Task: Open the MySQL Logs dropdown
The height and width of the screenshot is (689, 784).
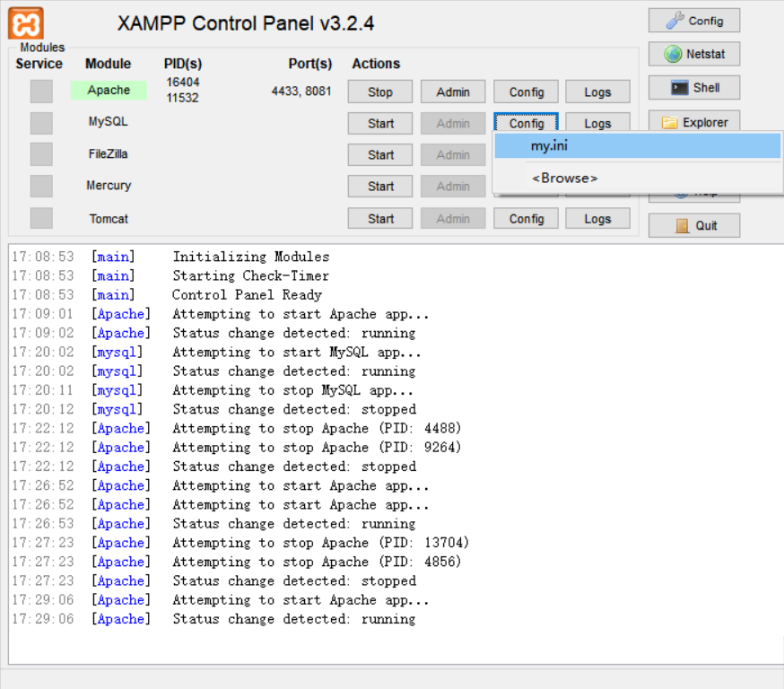Action: [x=597, y=123]
